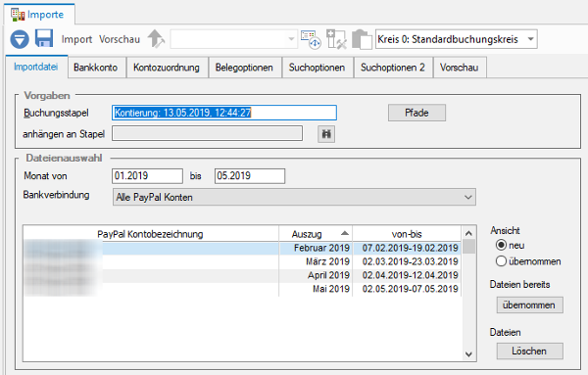Click the column tools wrench icon

tap(336, 39)
